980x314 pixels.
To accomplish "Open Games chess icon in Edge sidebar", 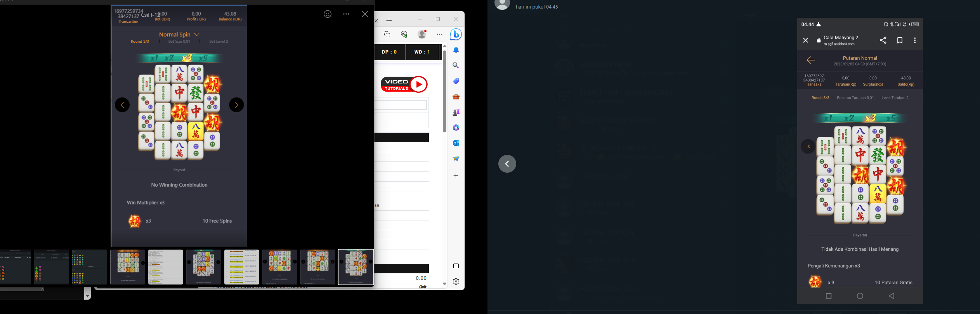I will click(x=456, y=112).
